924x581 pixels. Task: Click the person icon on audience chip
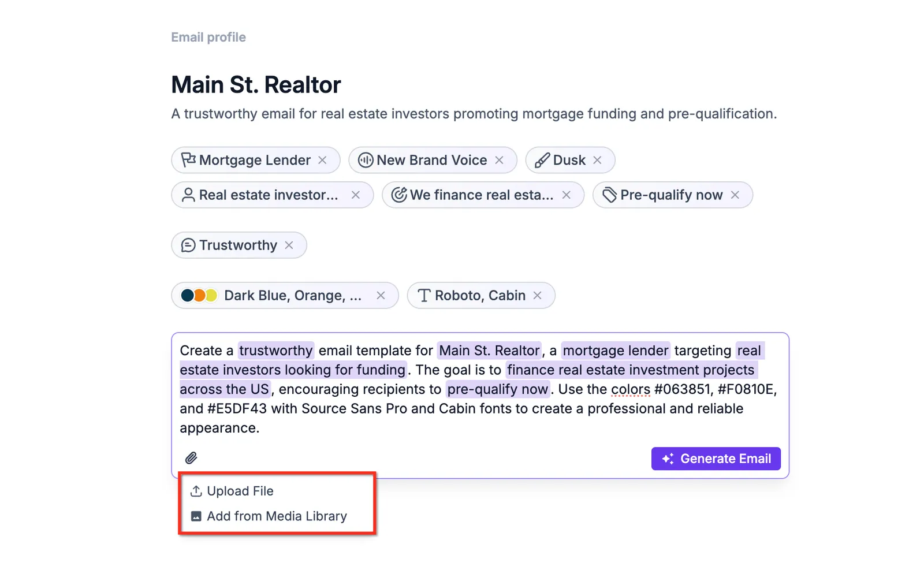tap(188, 195)
